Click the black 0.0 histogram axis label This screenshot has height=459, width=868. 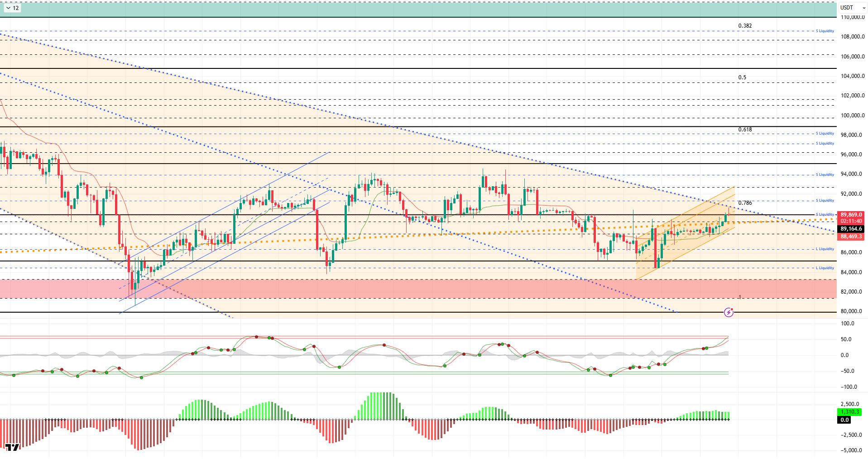coord(844,420)
